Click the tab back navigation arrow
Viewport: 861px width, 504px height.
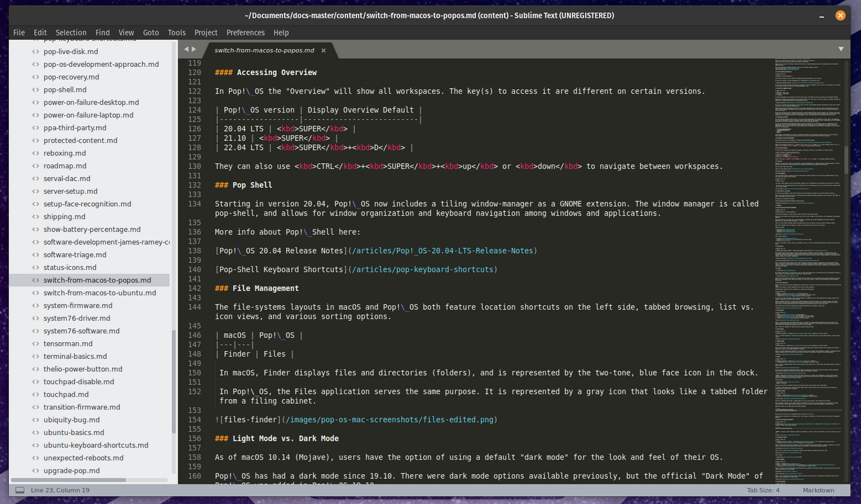tap(187, 49)
